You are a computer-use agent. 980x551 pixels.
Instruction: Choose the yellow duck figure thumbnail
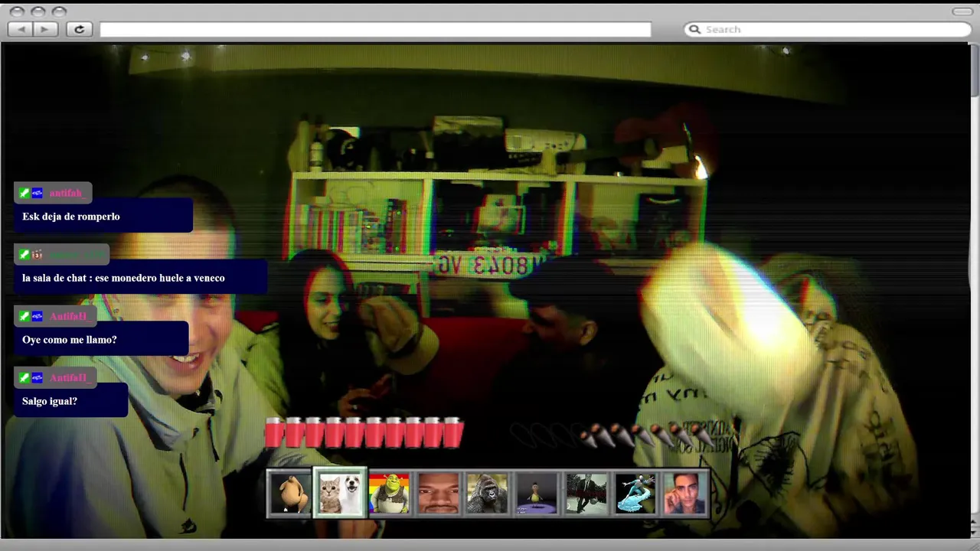pyautogui.click(x=536, y=493)
